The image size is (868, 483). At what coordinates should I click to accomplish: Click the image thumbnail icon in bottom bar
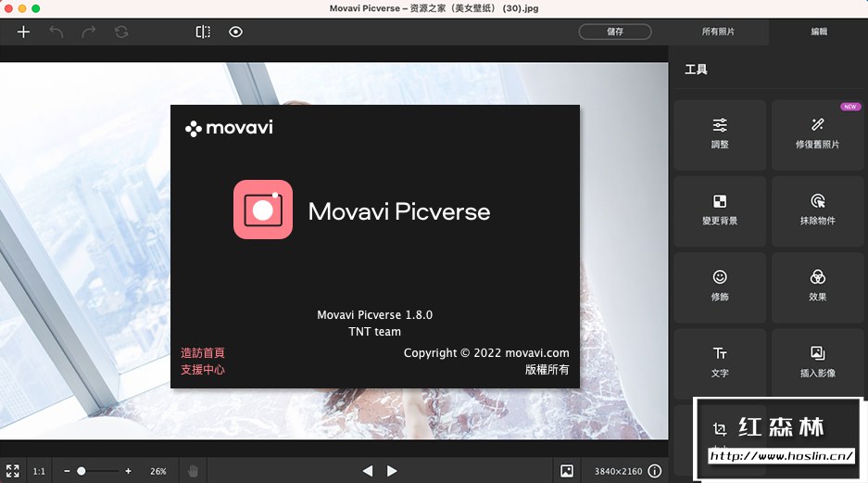click(x=567, y=471)
